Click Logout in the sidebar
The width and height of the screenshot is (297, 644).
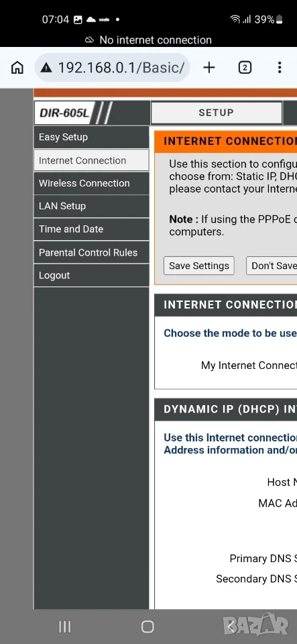point(91,275)
